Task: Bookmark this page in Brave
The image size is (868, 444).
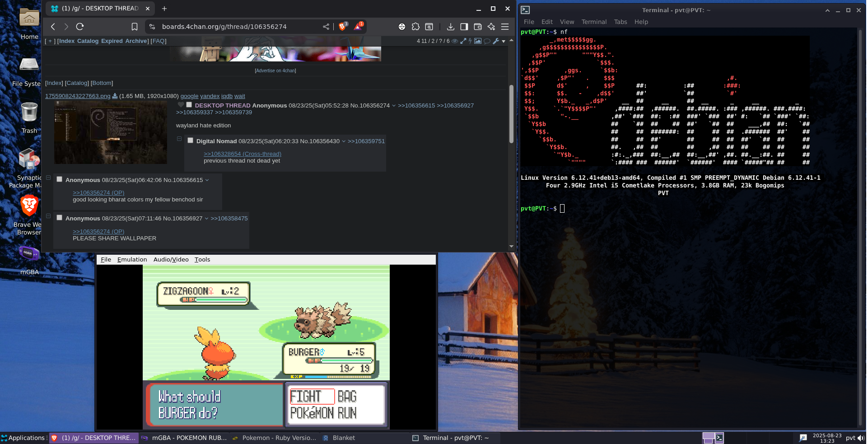Action: click(134, 27)
